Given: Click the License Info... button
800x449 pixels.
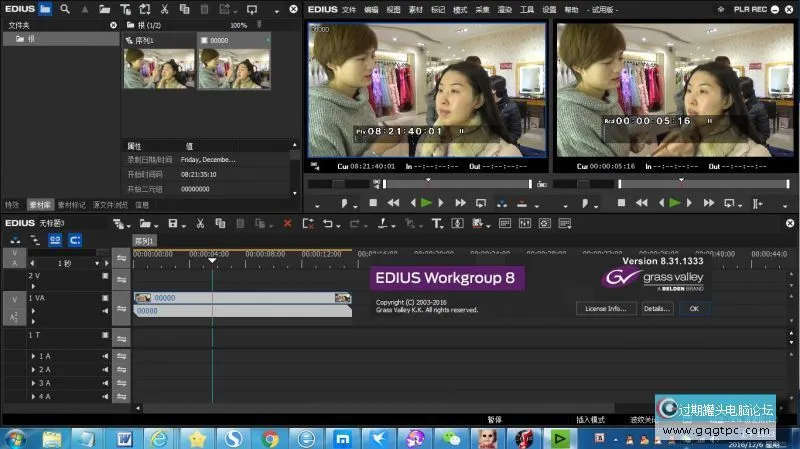Looking at the screenshot, I should (x=606, y=309).
